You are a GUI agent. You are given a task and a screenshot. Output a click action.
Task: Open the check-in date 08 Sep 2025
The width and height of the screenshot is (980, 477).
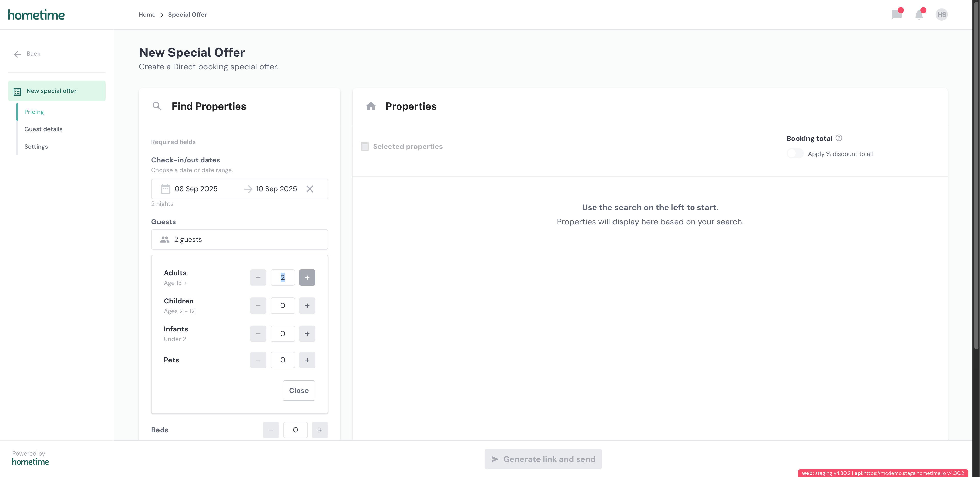[196, 189]
